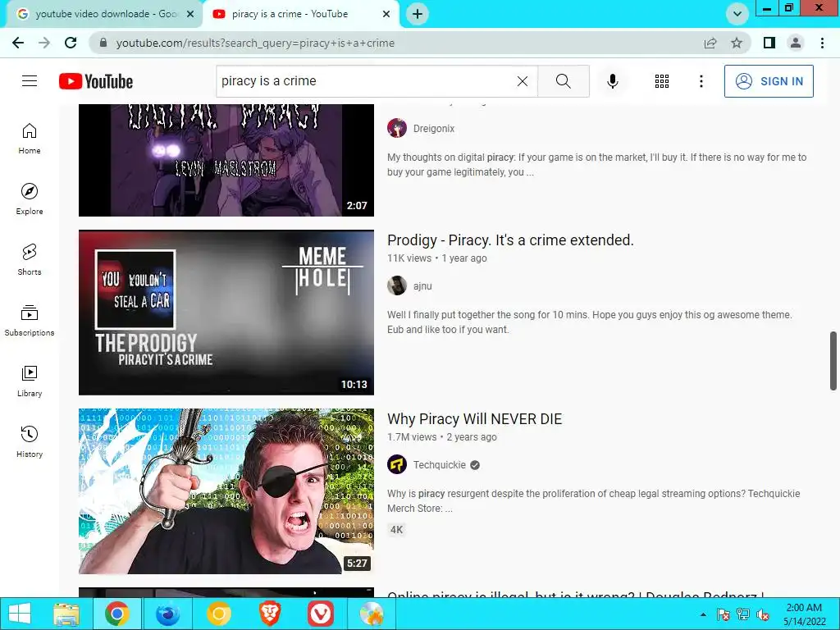This screenshot has width=840, height=630.
Task: Click ajnu channel avatar
Action: tap(397, 285)
